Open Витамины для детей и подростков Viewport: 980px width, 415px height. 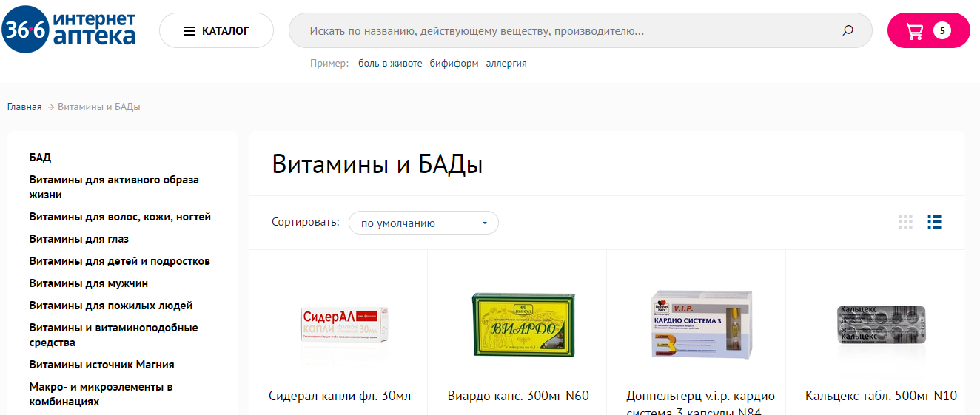(120, 261)
